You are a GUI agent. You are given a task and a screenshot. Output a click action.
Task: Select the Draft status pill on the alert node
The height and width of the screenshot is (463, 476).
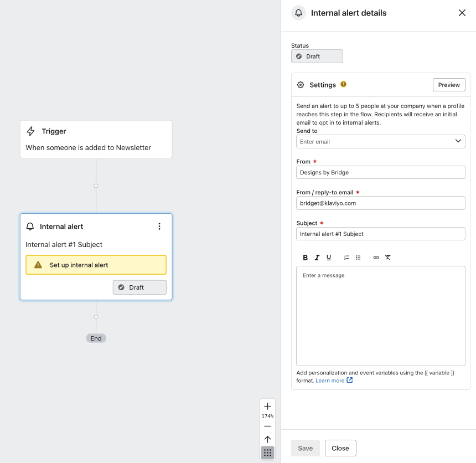coord(139,287)
